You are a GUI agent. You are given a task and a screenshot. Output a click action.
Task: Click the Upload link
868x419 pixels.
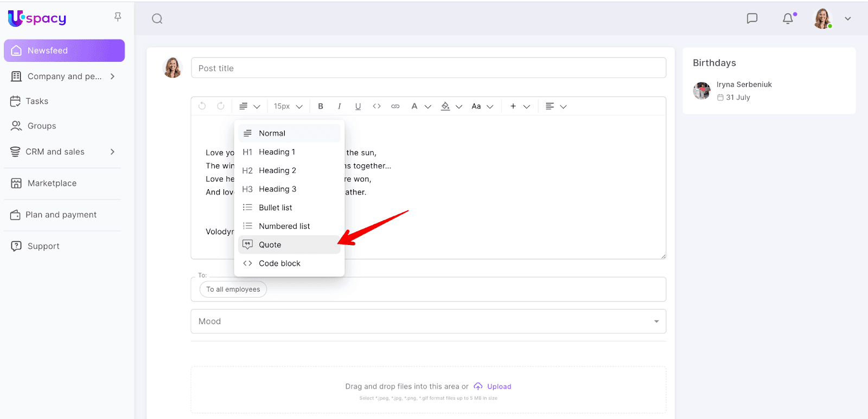coord(499,386)
